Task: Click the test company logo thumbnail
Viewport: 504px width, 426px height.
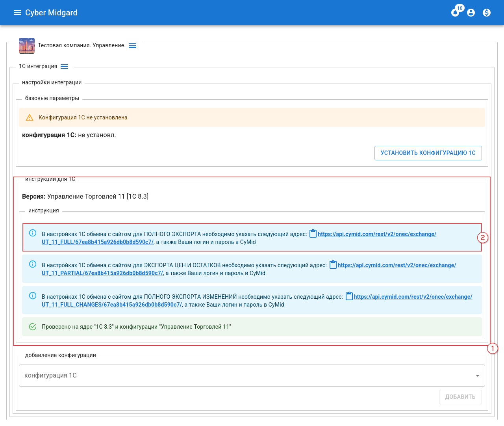Action: [x=27, y=46]
